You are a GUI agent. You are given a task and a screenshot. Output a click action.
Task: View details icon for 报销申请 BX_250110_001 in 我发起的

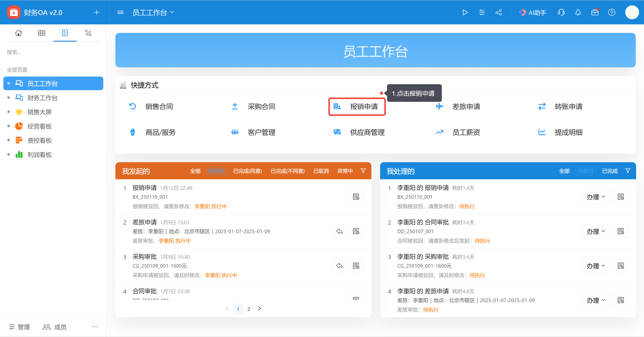pyautogui.click(x=356, y=197)
